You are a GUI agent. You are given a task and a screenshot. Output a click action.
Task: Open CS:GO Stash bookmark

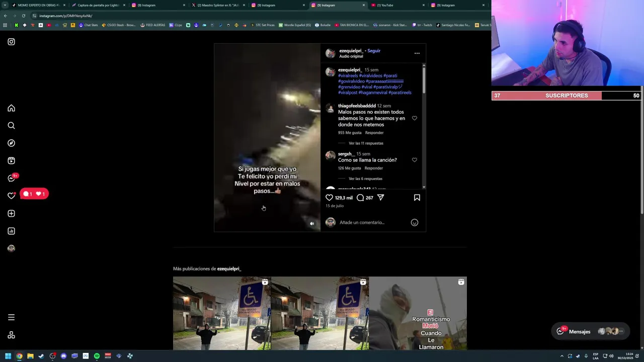pyautogui.click(x=119, y=25)
